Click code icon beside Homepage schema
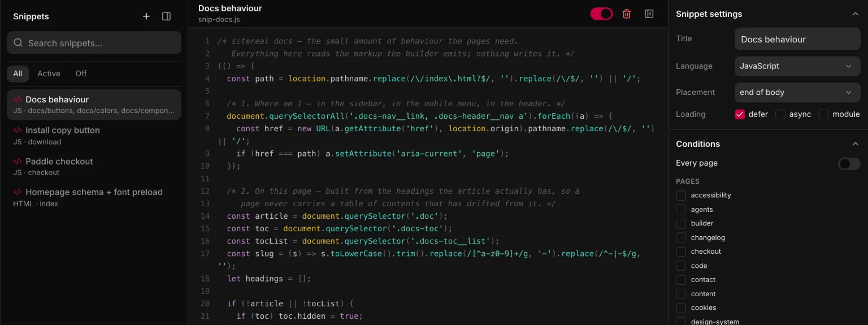The image size is (868, 325). click(18, 192)
